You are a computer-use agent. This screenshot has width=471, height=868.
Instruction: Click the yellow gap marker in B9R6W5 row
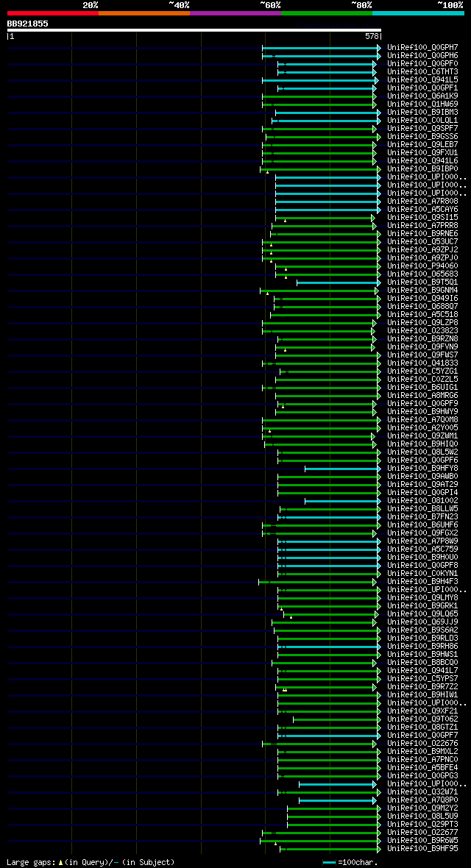275,844
